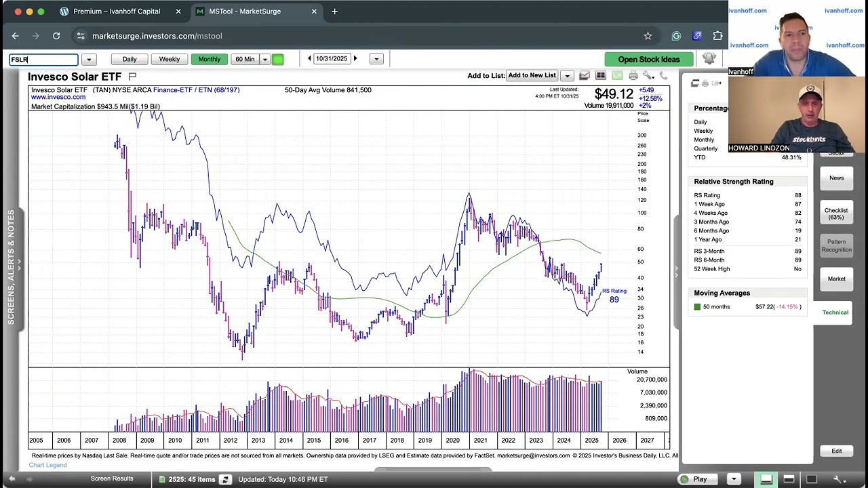Image resolution: width=868 pixels, height=488 pixels.
Task: Select the split panel layout icon
Action: point(789,479)
